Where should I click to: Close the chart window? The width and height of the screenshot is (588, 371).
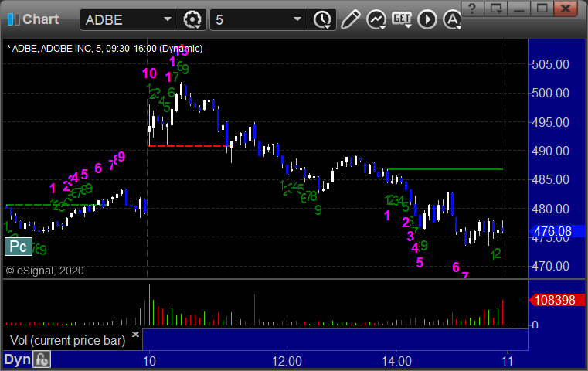(566, 9)
